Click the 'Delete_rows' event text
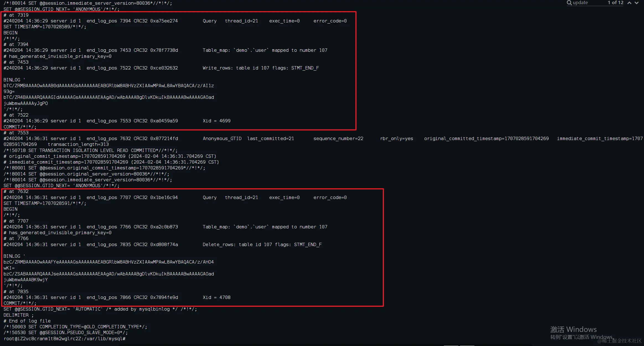 click(217, 244)
